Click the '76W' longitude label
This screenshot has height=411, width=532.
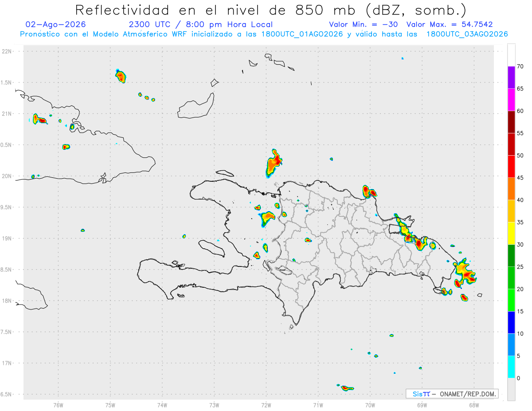pyautogui.click(x=58, y=405)
